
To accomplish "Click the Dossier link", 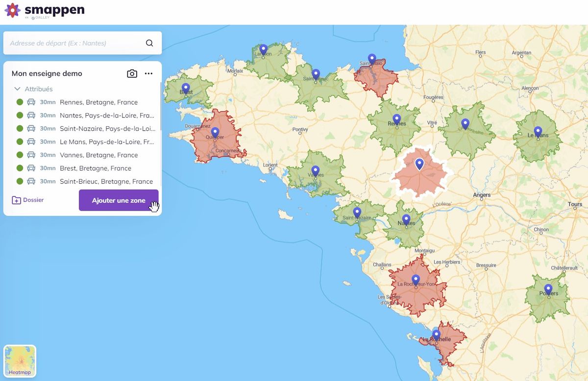I will pos(28,200).
